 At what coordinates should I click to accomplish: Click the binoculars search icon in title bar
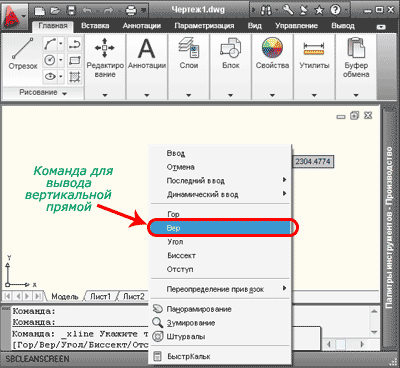point(266,11)
